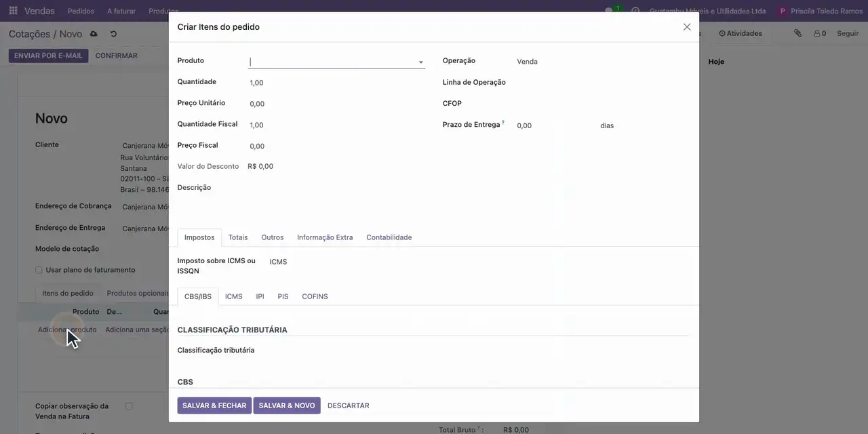The width and height of the screenshot is (868, 434).
Task: Open the apps grid menu icon
Action: [13, 11]
